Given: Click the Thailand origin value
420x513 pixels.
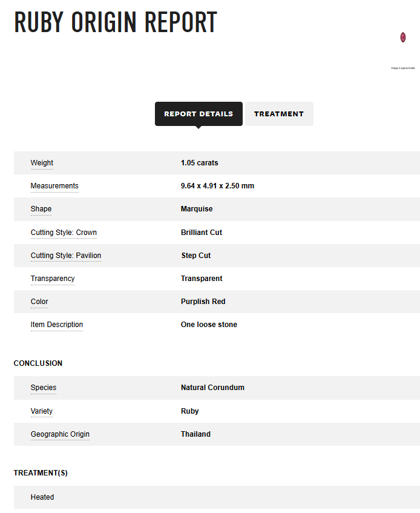Looking at the screenshot, I should 196,434.
